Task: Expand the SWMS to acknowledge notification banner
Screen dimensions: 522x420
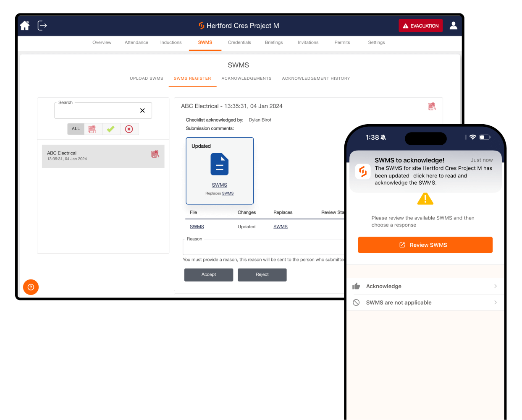Action: point(425,171)
